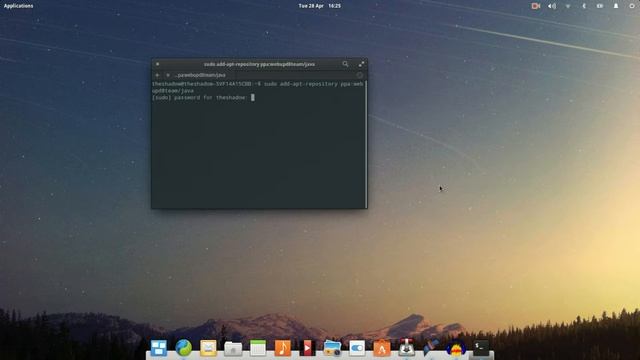Add a new terminal tab with plus icon

(157, 75)
